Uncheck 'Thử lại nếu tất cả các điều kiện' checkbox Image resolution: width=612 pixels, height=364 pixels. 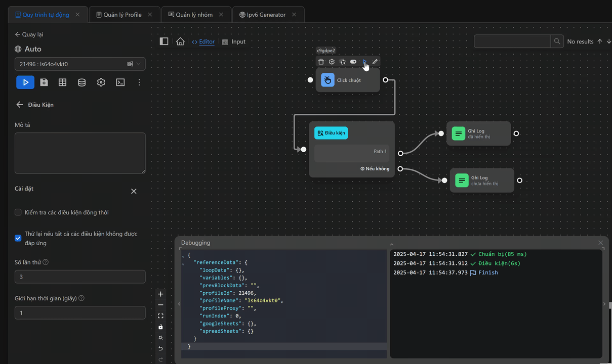click(x=18, y=238)
